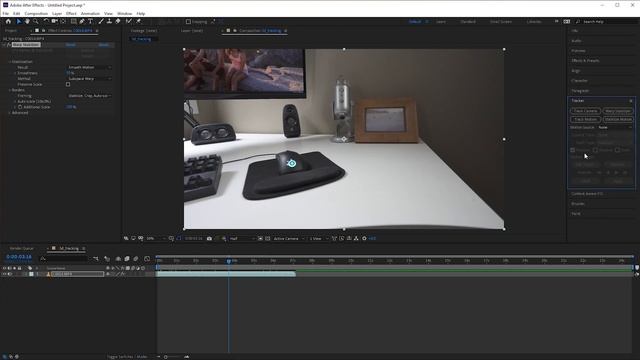The image size is (640, 360).
Task: Open the File menu
Action: click(5, 13)
